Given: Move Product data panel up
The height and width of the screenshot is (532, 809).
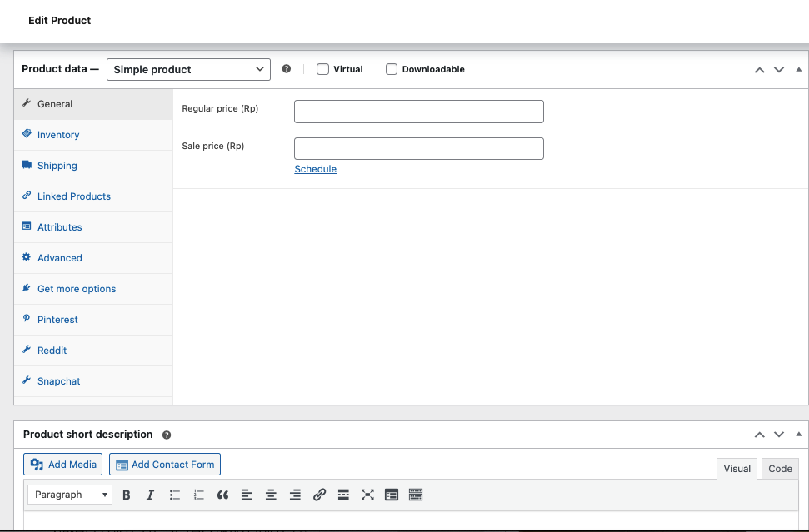Looking at the screenshot, I should 760,70.
